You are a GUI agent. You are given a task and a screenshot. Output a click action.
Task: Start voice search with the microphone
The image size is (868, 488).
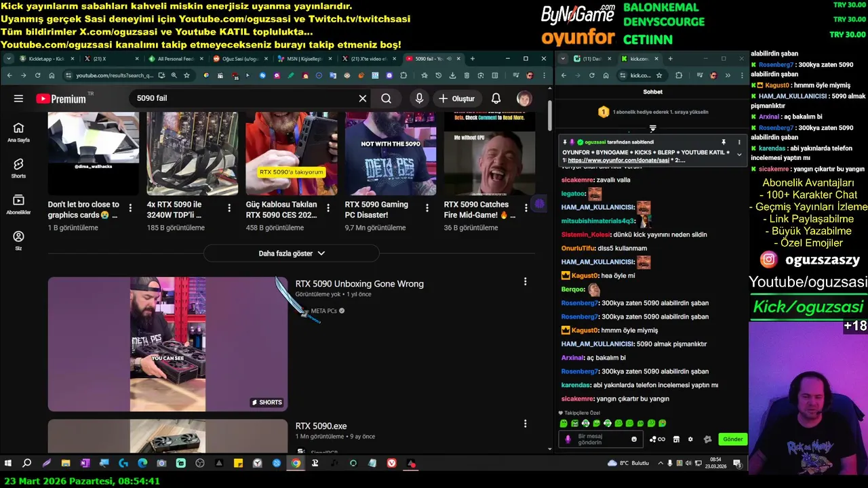419,98
